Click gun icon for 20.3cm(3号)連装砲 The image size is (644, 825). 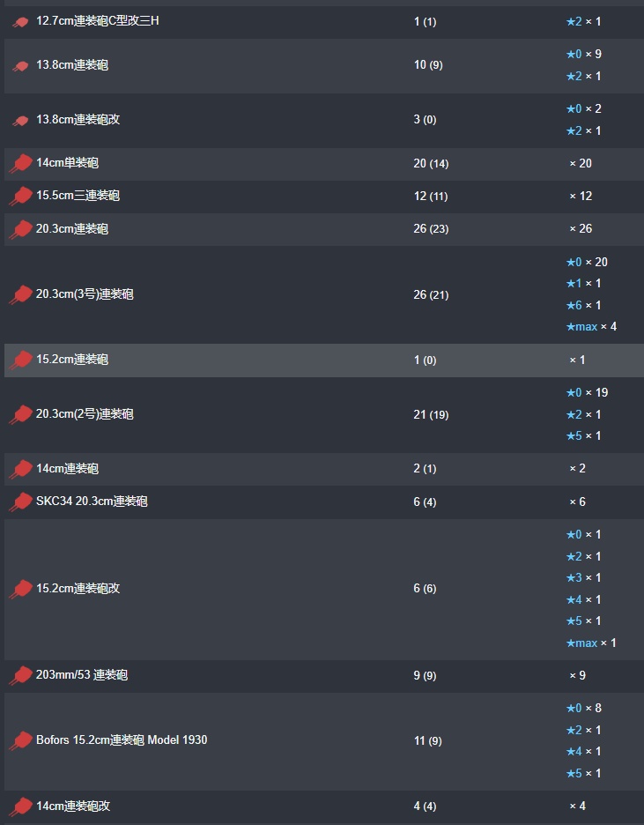[x=20, y=295]
